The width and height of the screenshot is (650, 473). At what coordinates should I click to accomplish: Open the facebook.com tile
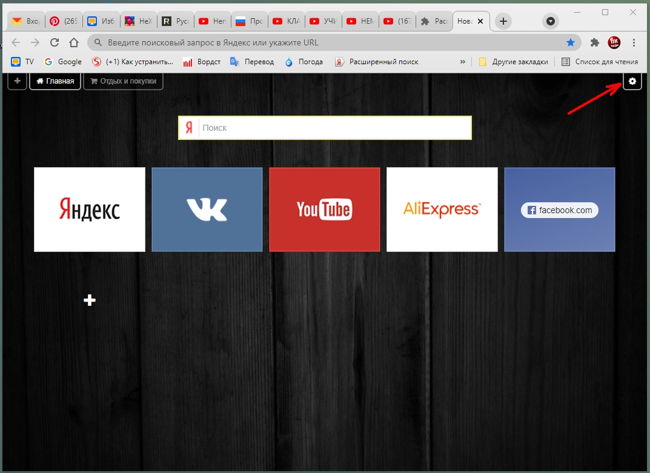click(560, 209)
